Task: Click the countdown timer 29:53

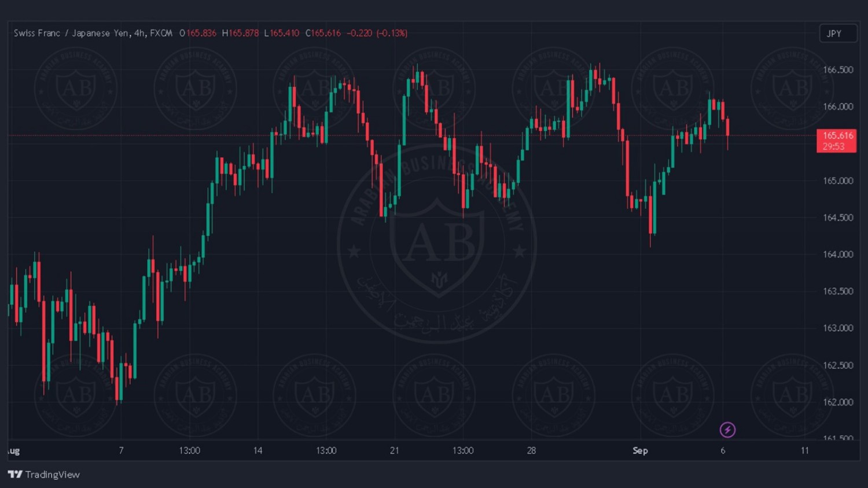Action: 833,146
